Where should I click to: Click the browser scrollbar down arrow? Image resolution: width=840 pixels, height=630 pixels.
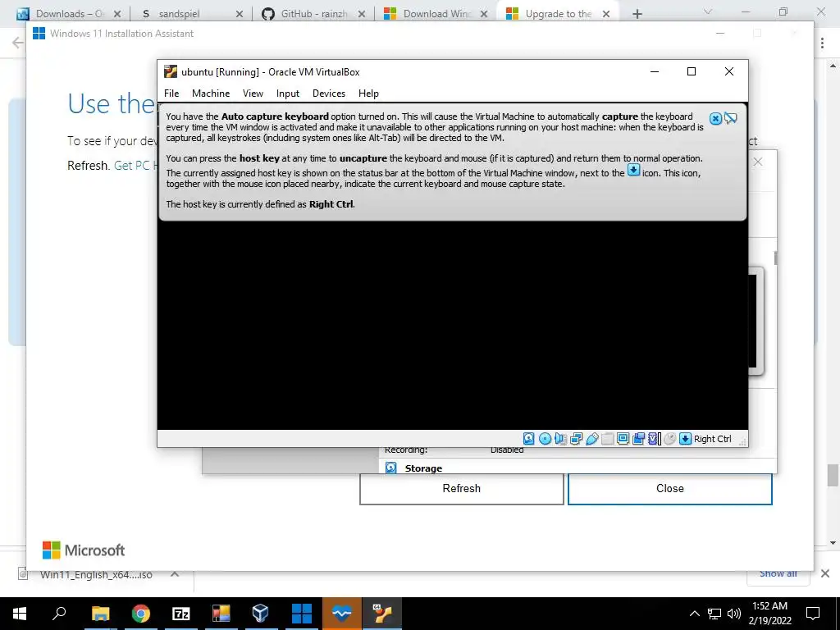[833, 543]
